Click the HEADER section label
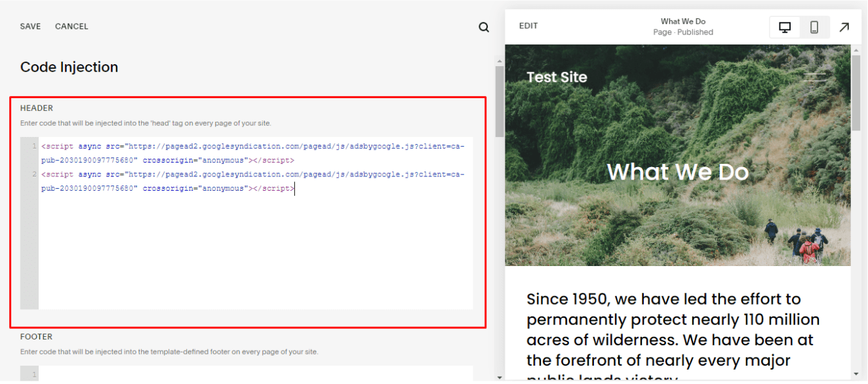 tap(37, 108)
